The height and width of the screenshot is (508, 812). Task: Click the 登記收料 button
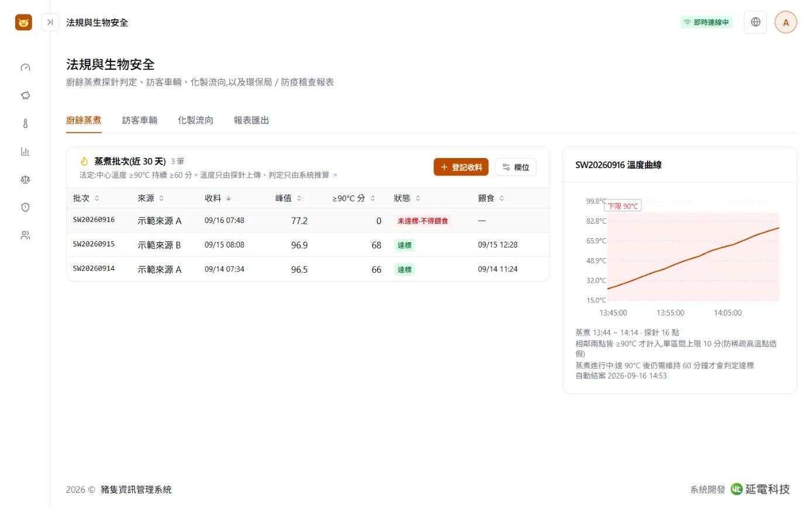(x=461, y=167)
